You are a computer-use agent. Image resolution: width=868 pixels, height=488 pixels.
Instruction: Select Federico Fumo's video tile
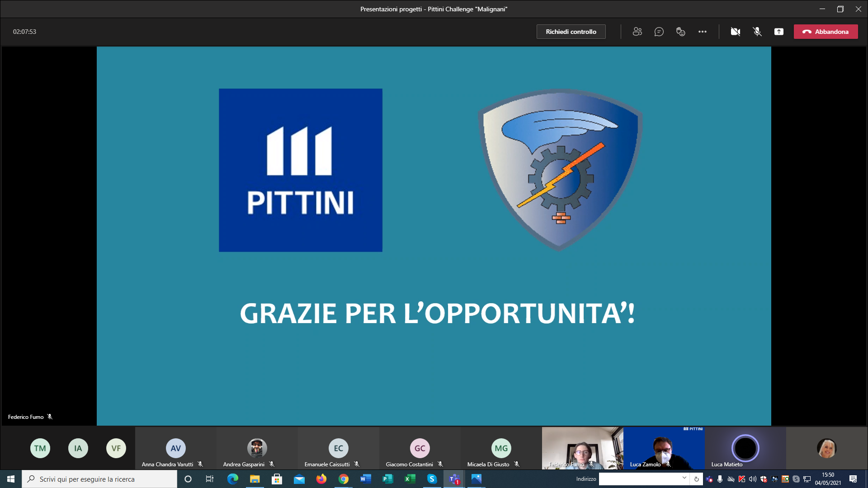click(583, 448)
